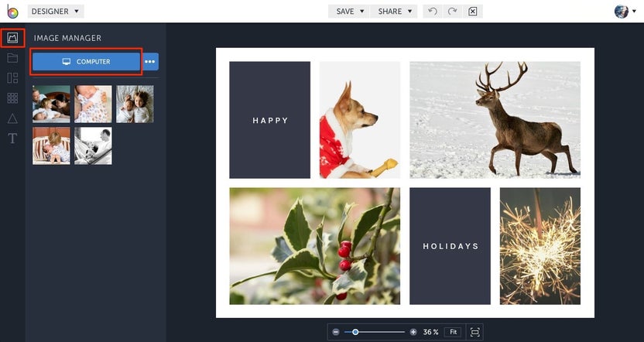Open the folder icon in the sidebar
Screen dimensions: 644x342
12,58
